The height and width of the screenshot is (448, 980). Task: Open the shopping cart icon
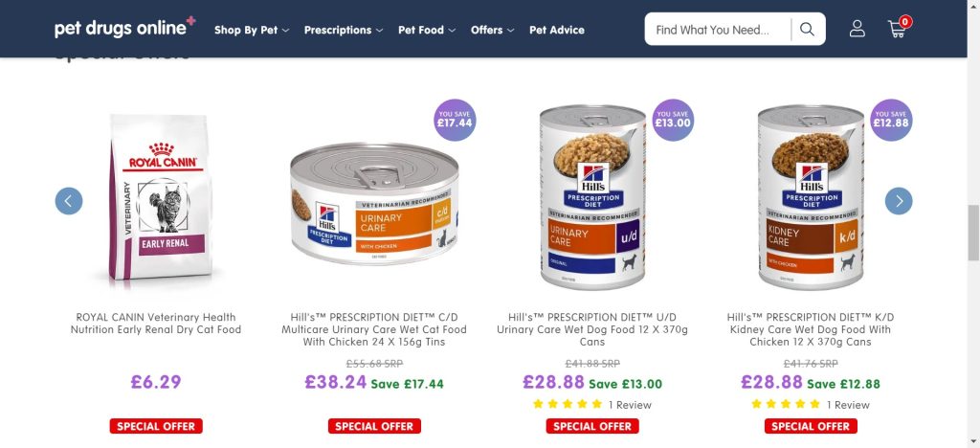(x=899, y=28)
